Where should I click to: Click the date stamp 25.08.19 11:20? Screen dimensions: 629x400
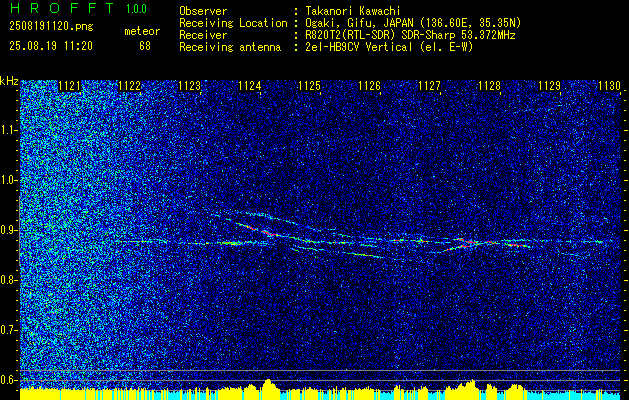[51, 46]
